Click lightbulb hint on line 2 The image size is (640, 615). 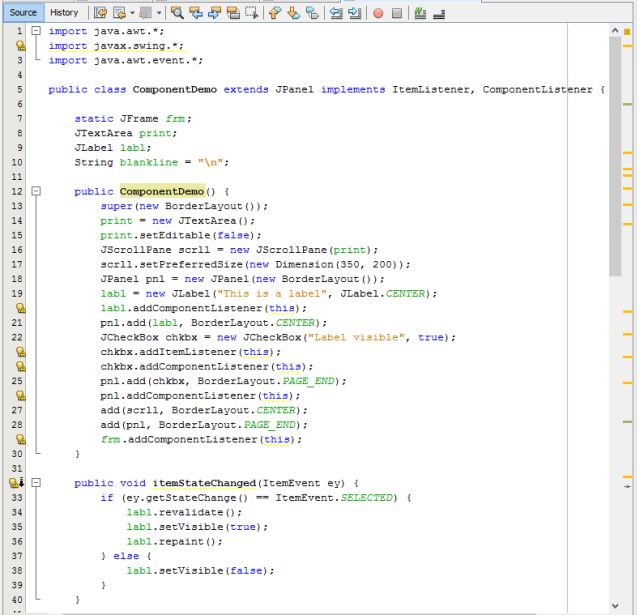(x=19, y=46)
